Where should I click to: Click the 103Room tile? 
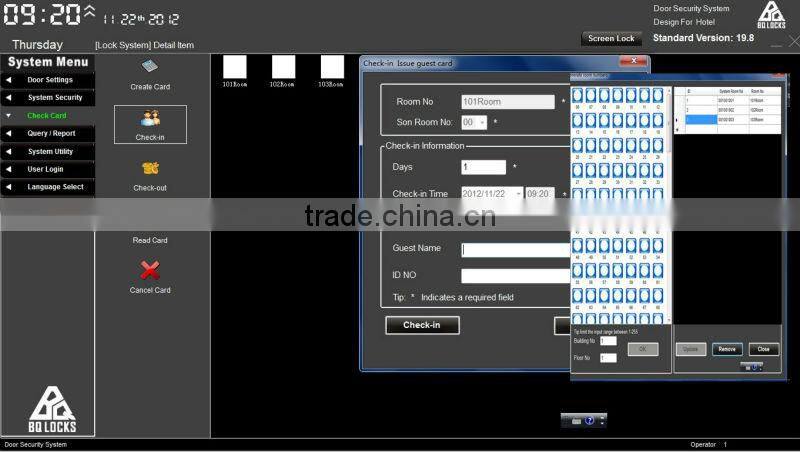[332, 67]
